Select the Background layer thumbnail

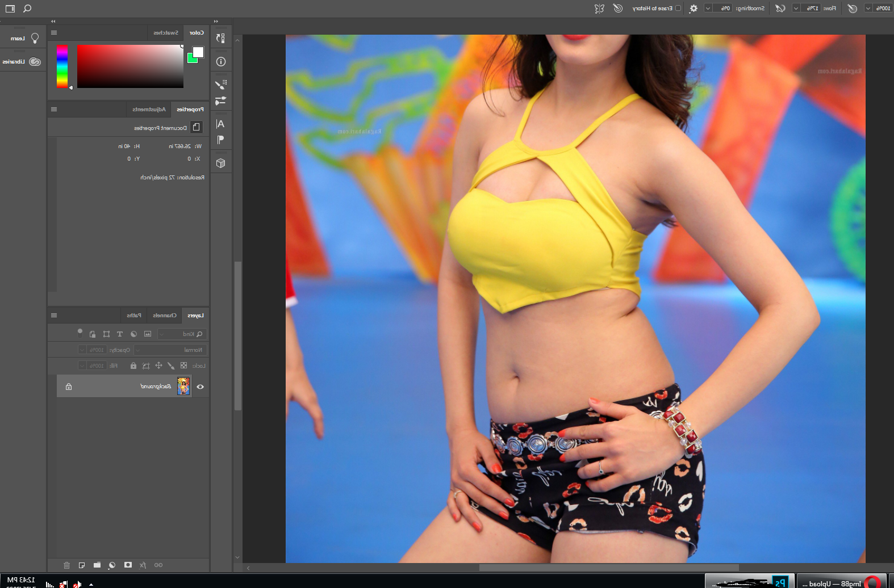coord(183,387)
